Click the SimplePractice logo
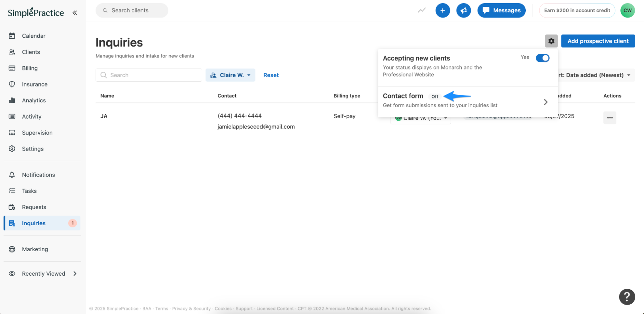The height and width of the screenshot is (314, 644). point(36,13)
